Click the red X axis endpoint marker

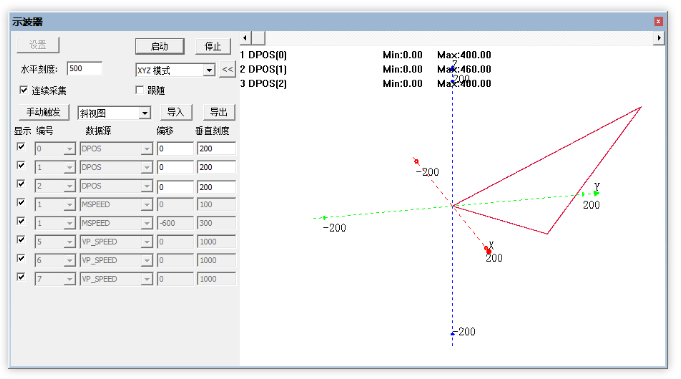pyautogui.click(x=488, y=250)
